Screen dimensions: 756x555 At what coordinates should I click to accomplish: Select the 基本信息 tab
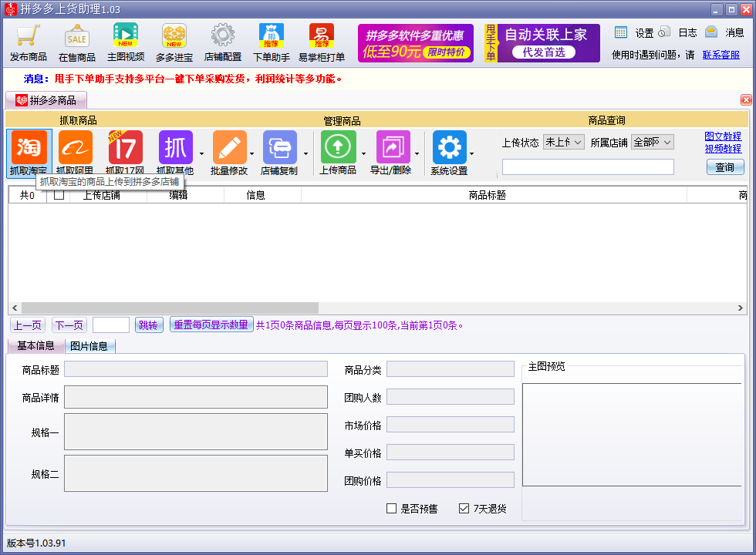35,345
